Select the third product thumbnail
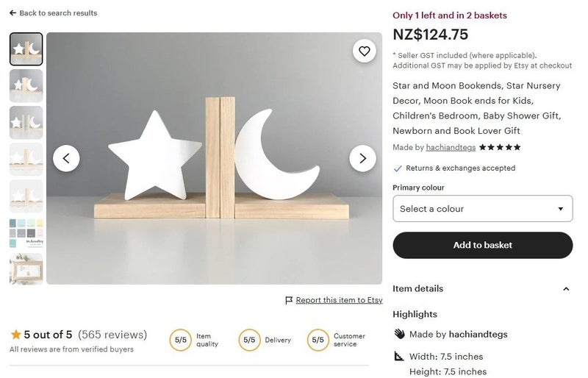The width and height of the screenshot is (588, 378). tap(26, 123)
